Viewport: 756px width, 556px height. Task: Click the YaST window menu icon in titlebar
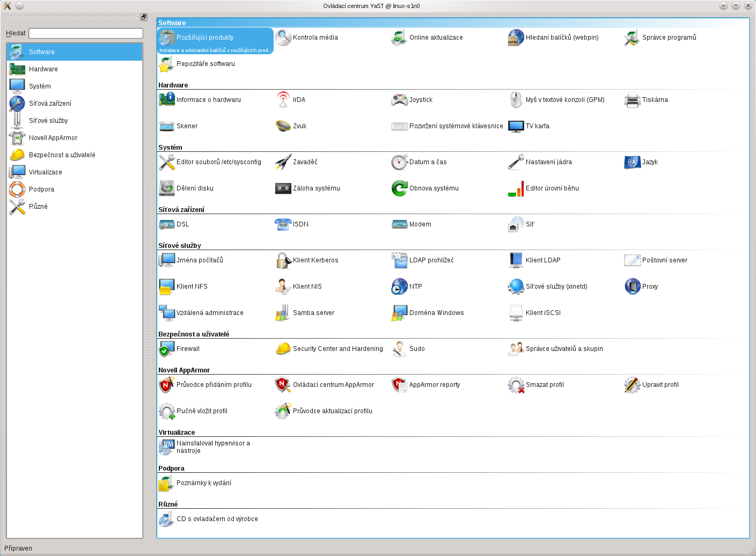(x=8, y=6)
